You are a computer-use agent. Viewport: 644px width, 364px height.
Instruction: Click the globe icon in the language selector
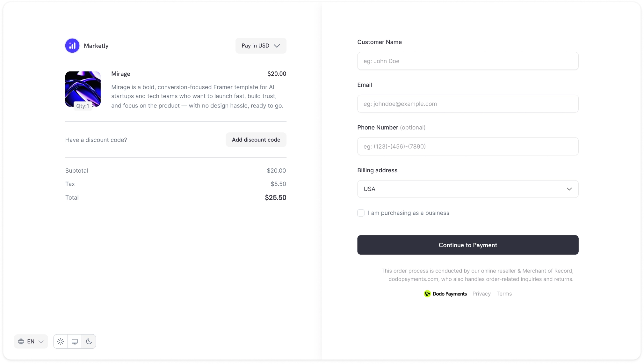[22, 341]
